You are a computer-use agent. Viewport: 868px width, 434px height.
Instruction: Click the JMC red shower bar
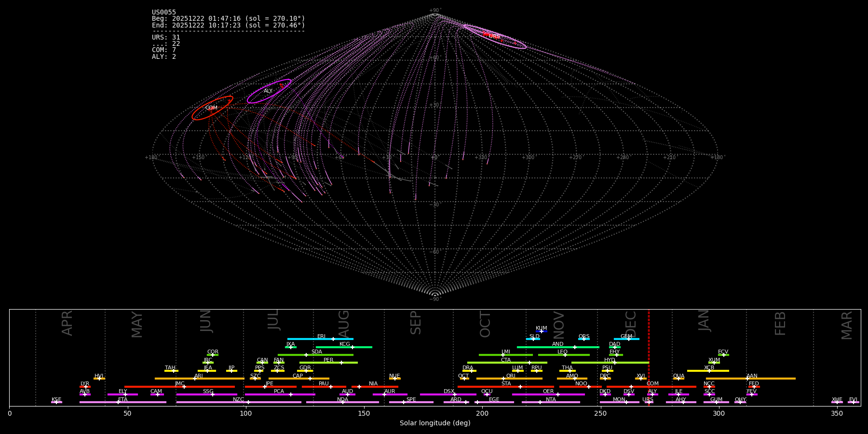(179, 387)
